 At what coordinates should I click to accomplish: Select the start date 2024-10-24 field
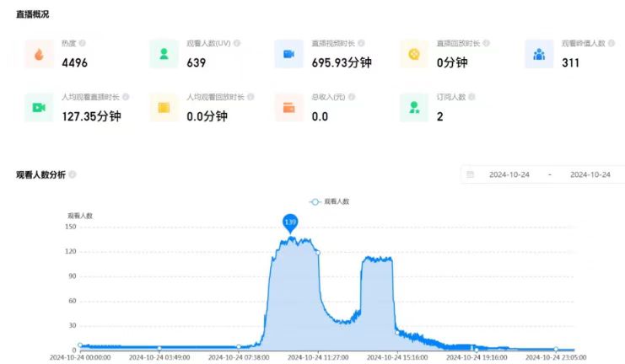pyautogui.click(x=509, y=174)
